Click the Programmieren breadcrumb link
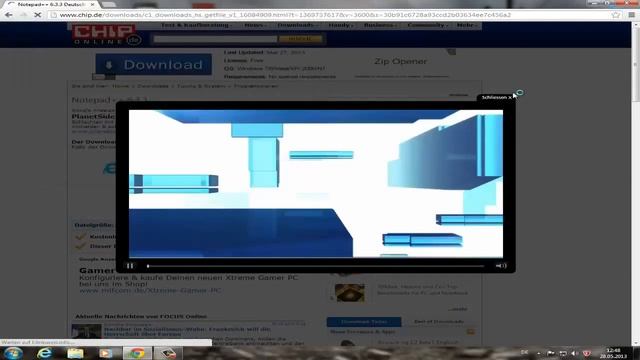 pyautogui.click(x=256, y=86)
